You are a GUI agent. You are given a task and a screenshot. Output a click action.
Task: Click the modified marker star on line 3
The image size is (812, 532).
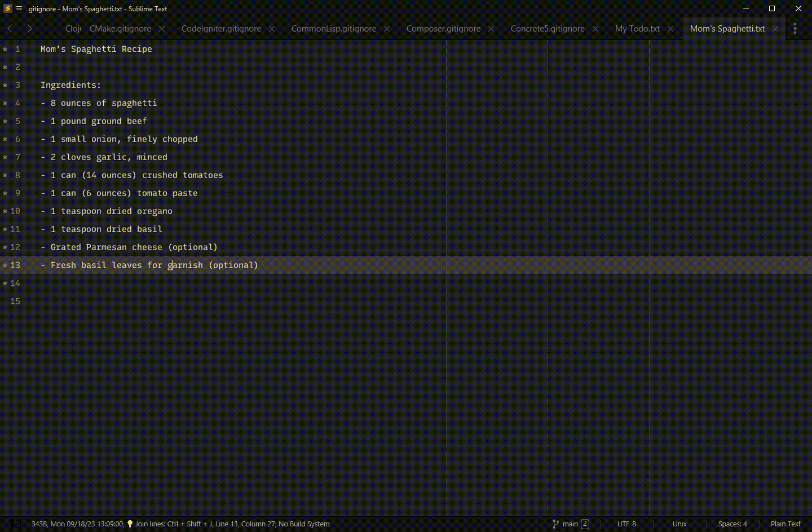tap(5, 85)
